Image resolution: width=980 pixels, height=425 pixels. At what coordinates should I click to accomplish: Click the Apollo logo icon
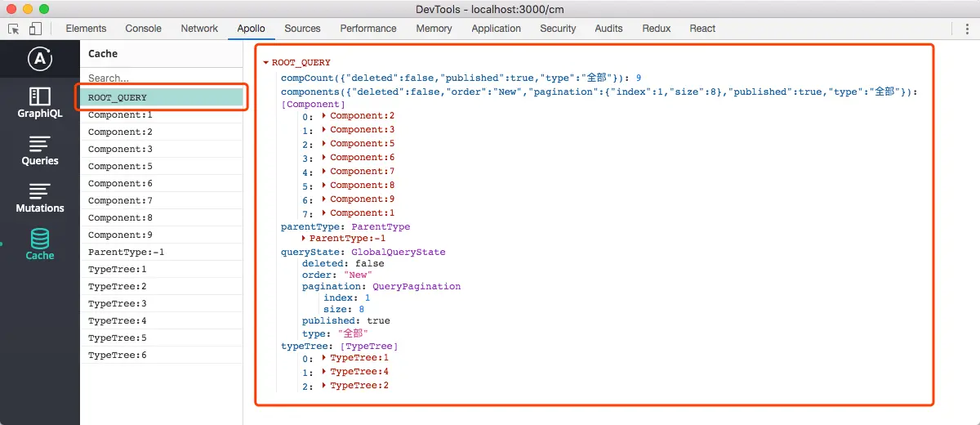coord(39,60)
